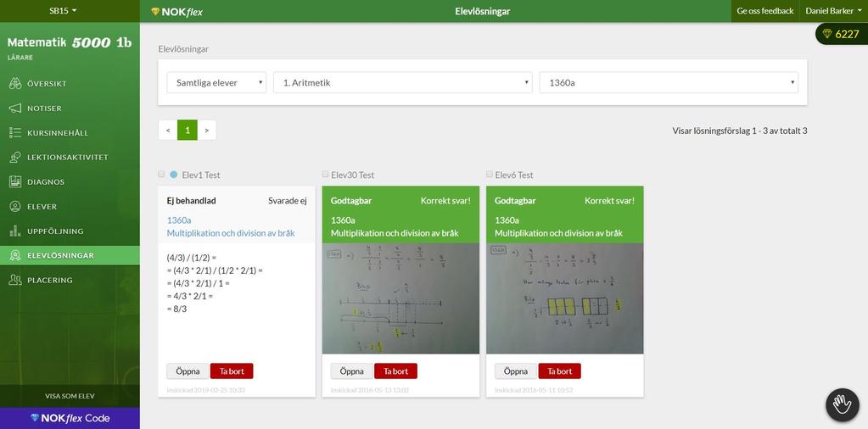Click the Översikt binoculars icon
Screen dimensions: 868x429
(15, 84)
